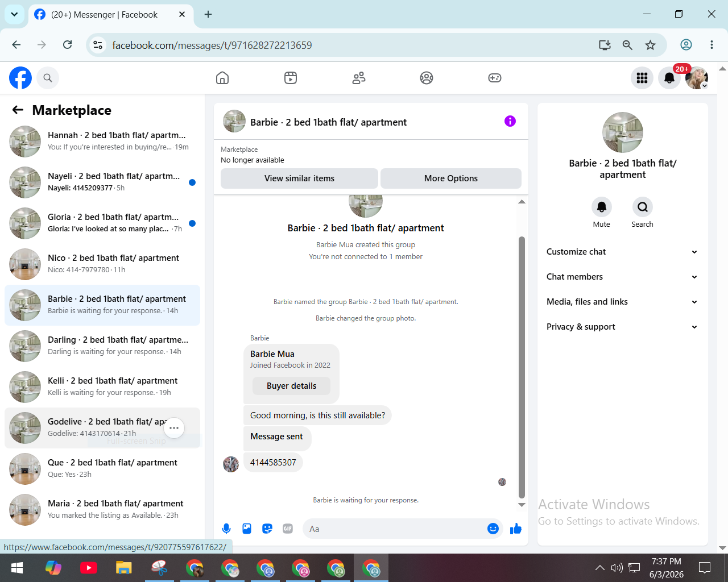Image resolution: width=728 pixels, height=582 pixels.
Task: Open the account profile picture menu
Action: (x=697, y=78)
